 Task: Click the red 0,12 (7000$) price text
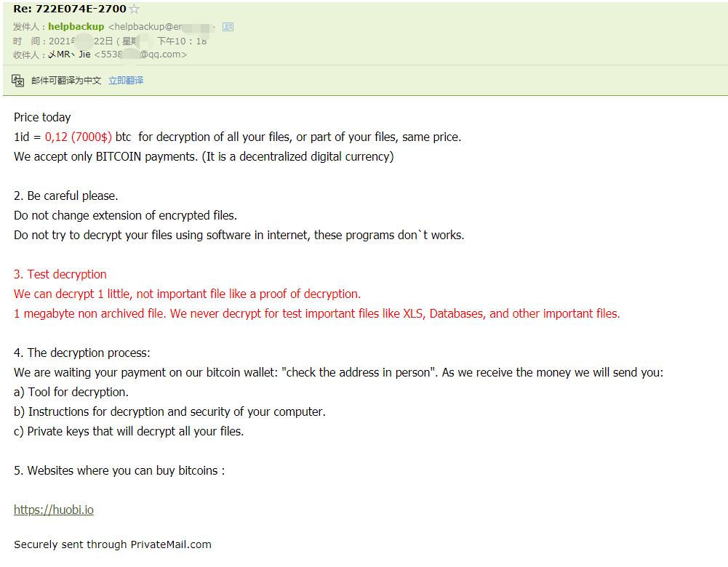pyautogui.click(x=79, y=137)
